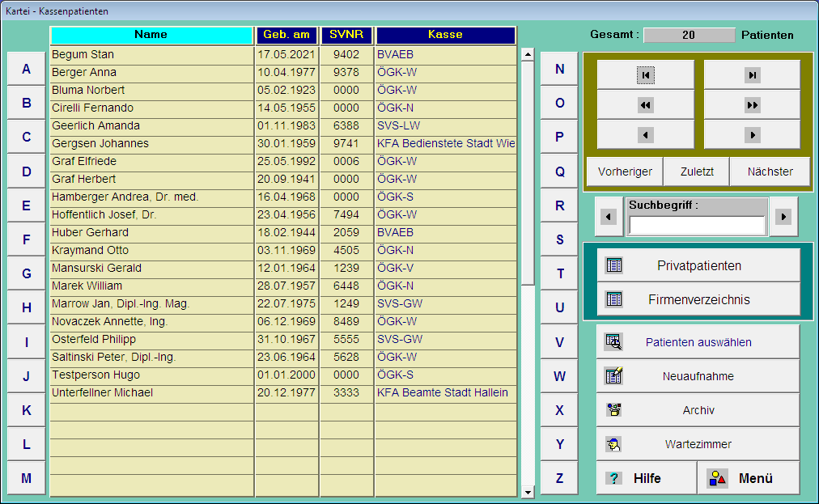Jump to the last patient record
819x504 pixels.
[x=752, y=74]
